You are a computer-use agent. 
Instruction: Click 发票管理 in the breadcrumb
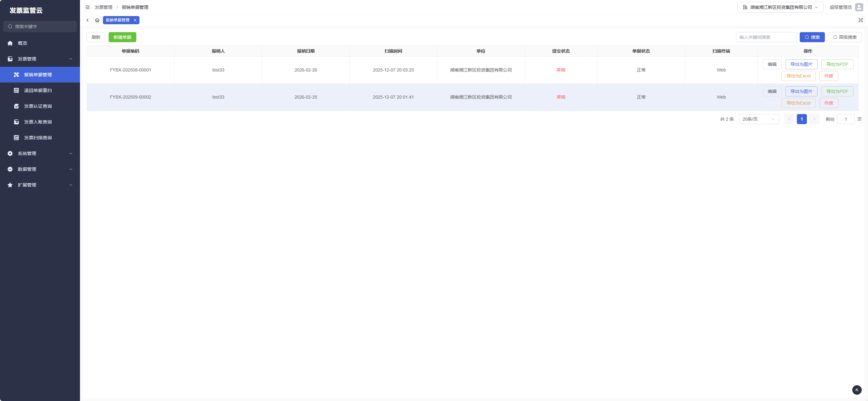pos(104,7)
